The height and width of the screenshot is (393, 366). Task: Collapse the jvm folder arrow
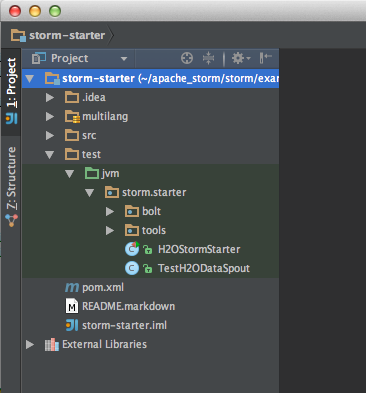click(70, 174)
